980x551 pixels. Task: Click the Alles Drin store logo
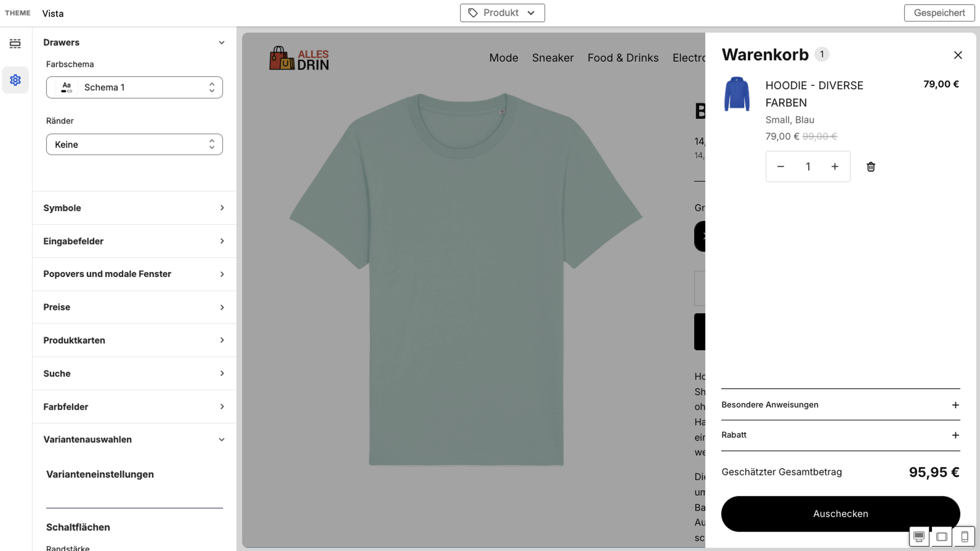pos(299,59)
